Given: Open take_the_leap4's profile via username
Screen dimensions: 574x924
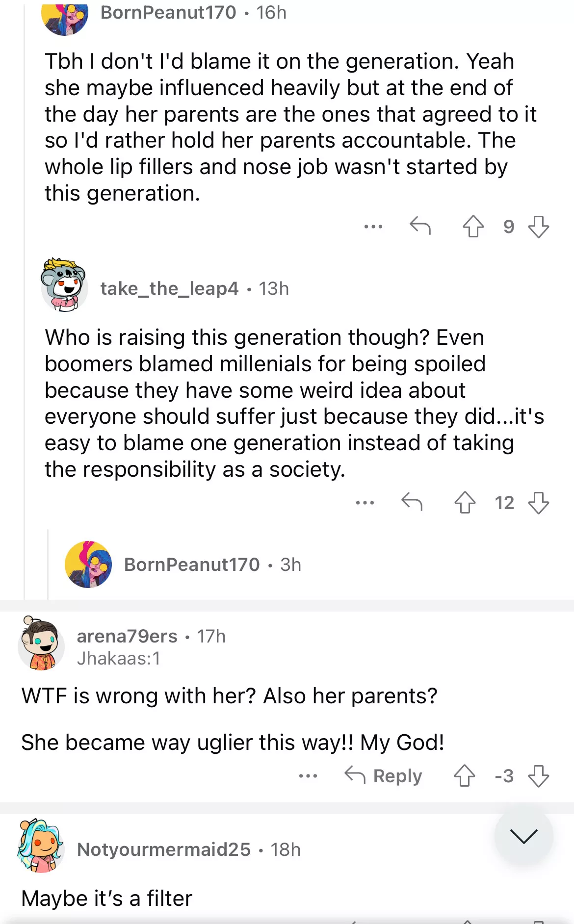Looking at the screenshot, I should pos(169,288).
